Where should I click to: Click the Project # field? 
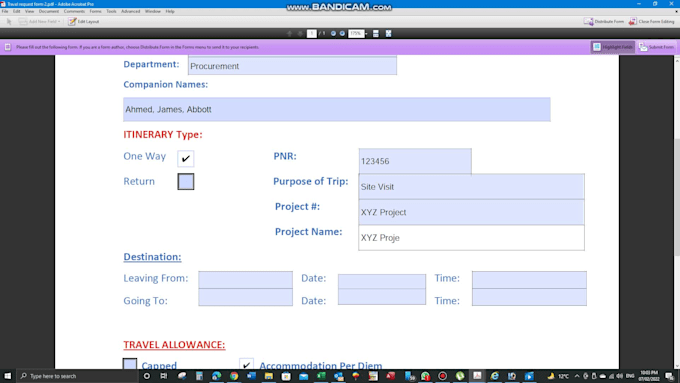(x=471, y=212)
